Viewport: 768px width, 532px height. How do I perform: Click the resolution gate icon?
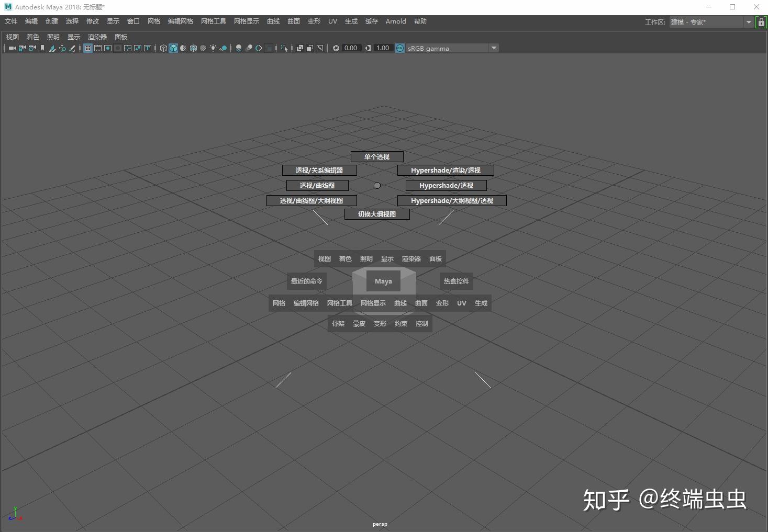108,48
